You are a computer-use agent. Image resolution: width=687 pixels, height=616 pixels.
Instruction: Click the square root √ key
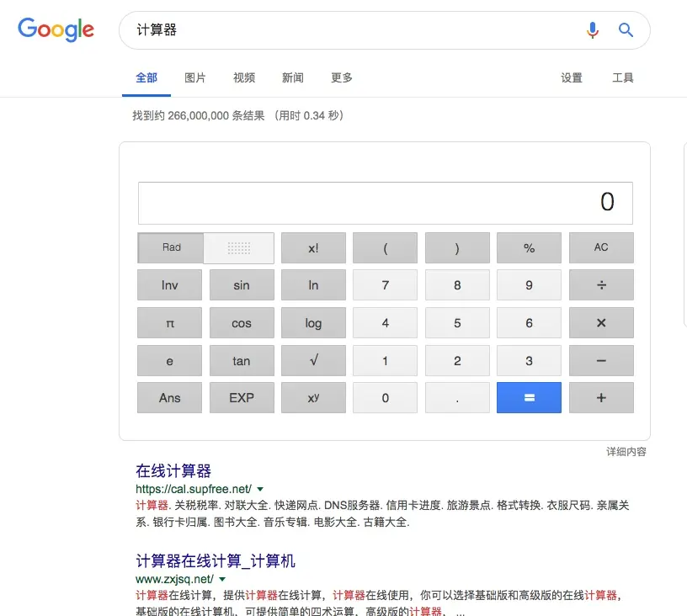click(313, 360)
